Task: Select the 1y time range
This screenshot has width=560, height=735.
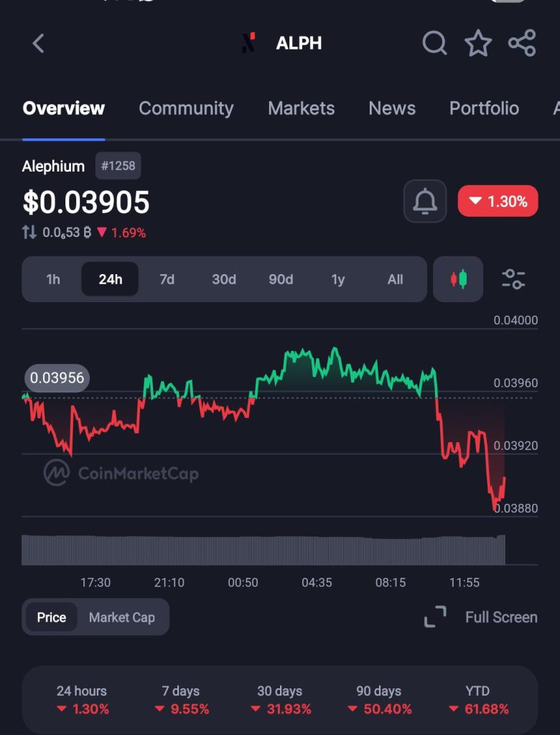Action: point(337,279)
